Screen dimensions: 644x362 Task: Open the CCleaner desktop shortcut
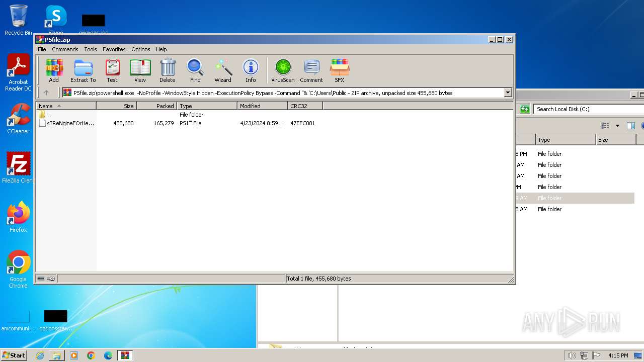[x=18, y=119]
